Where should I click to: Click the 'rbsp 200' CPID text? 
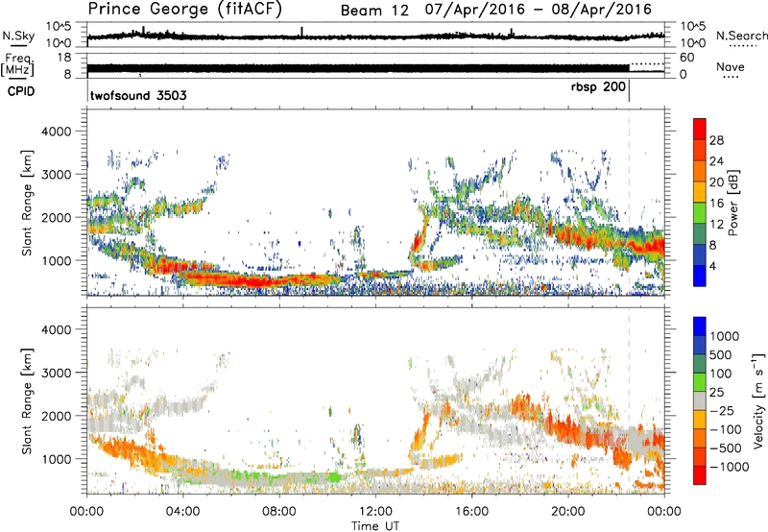[x=598, y=87]
